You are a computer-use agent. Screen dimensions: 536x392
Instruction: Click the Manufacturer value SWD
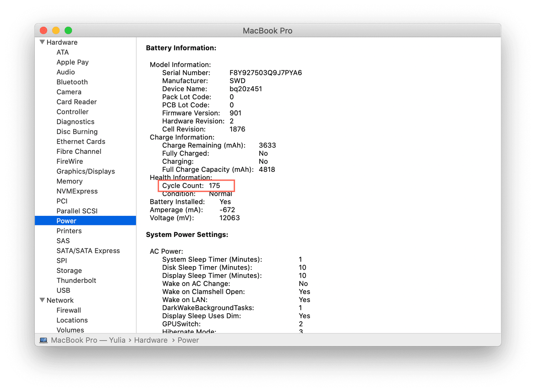[237, 81]
